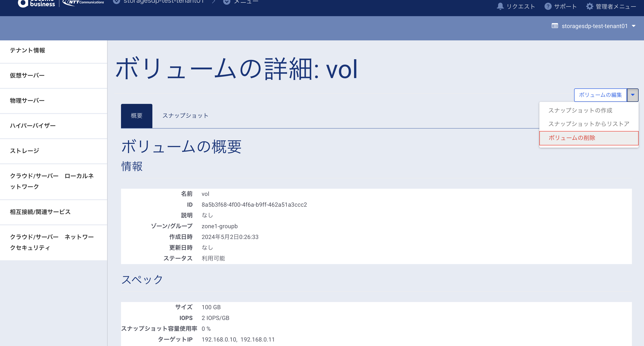Select ボリュームの削除 in the dropdown menu
The height and width of the screenshot is (346, 644).
pyautogui.click(x=572, y=138)
